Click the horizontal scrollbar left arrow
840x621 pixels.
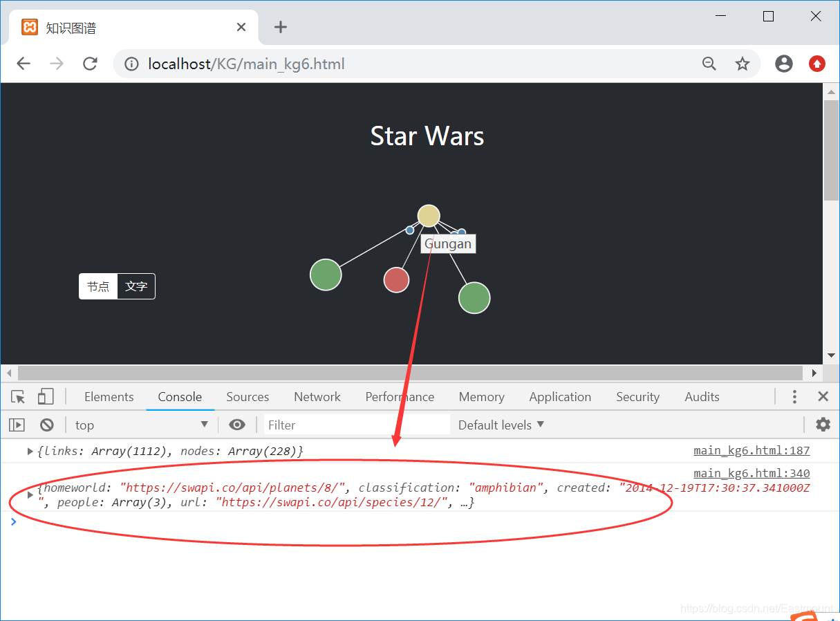pyautogui.click(x=8, y=373)
